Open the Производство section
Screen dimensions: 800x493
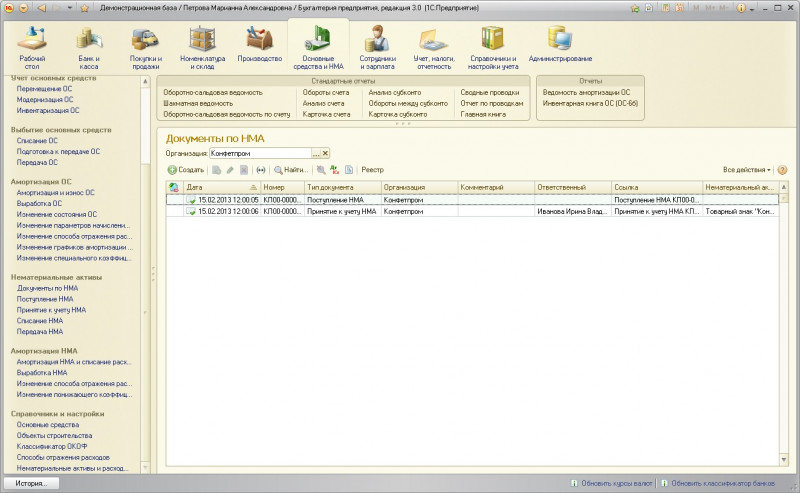[260, 45]
